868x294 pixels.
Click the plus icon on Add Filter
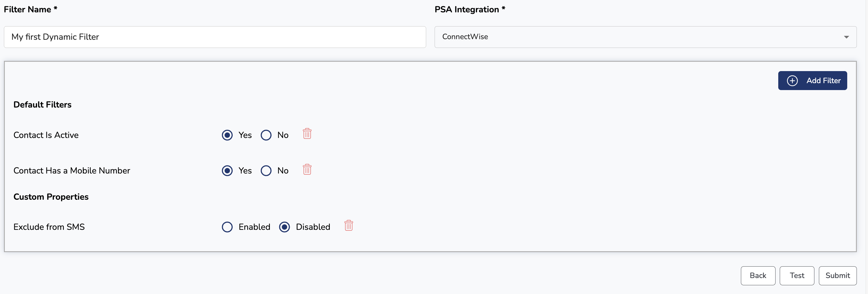[792, 81]
